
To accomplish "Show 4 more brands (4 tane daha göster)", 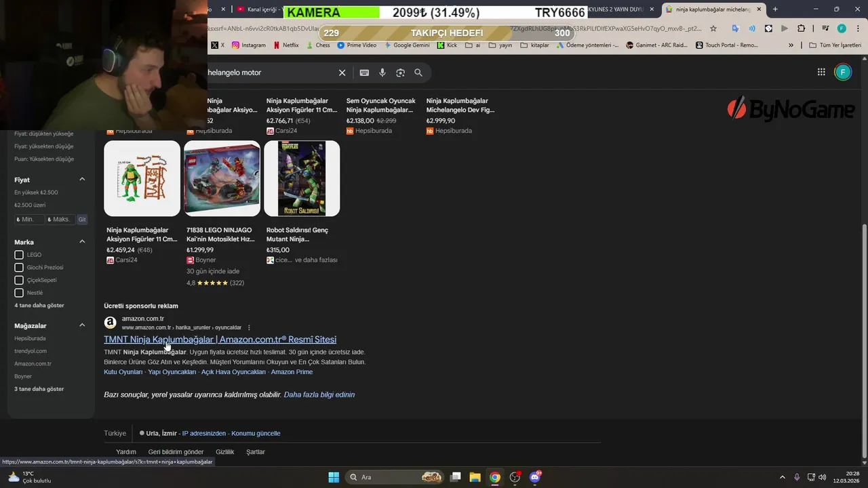I will pos(39,306).
